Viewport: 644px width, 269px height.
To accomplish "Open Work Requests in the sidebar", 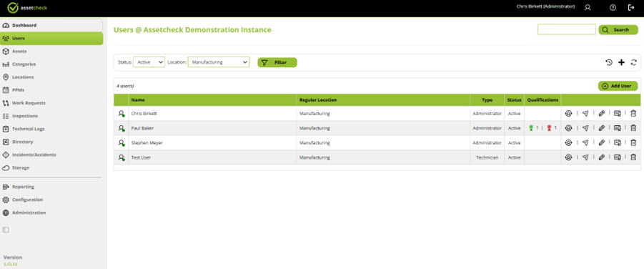I will tap(51, 103).
